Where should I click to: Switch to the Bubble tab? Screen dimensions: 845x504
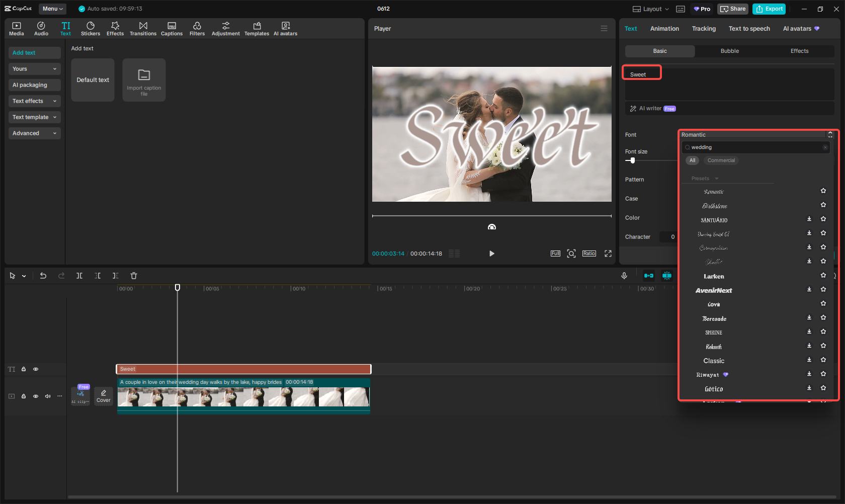[729, 51]
